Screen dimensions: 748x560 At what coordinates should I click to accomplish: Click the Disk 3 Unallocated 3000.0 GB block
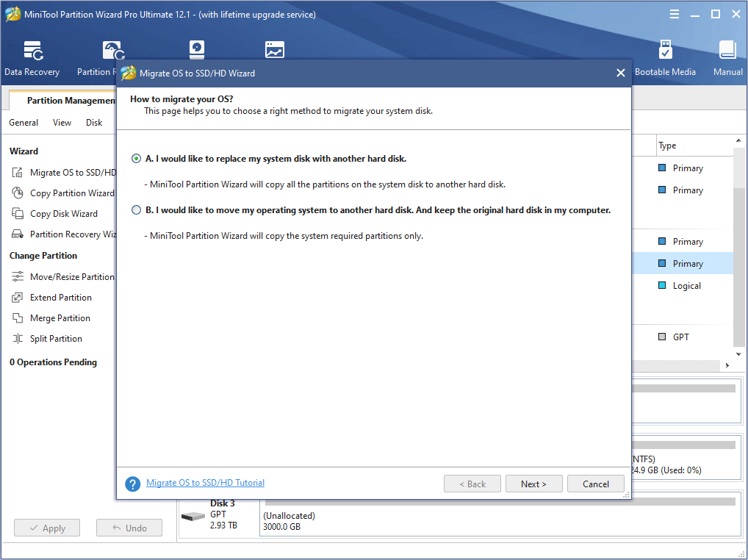click(500, 514)
